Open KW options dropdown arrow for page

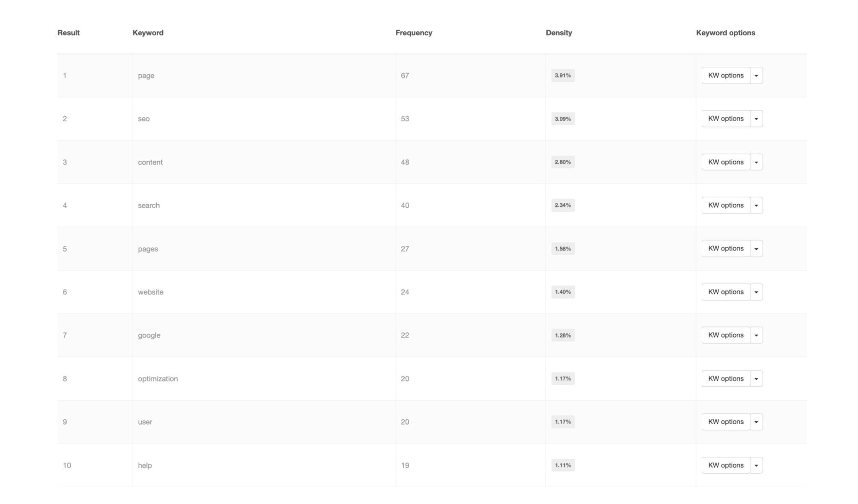tap(756, 75)
